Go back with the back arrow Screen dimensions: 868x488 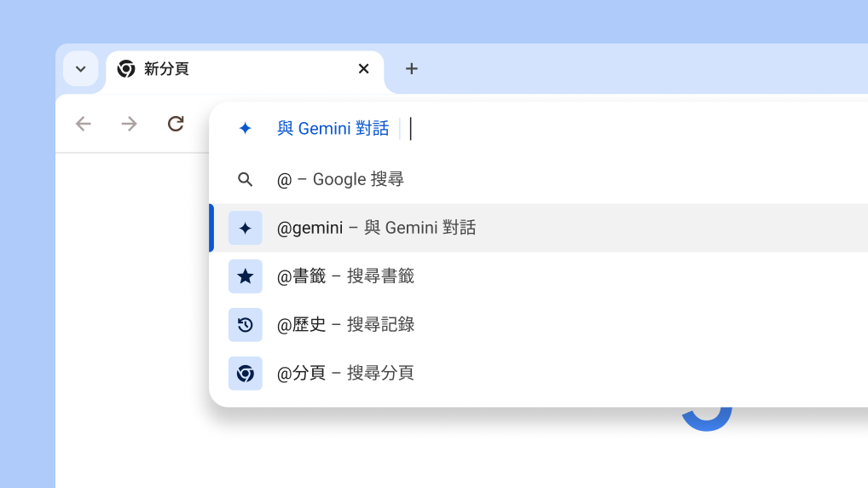(84, 124)
